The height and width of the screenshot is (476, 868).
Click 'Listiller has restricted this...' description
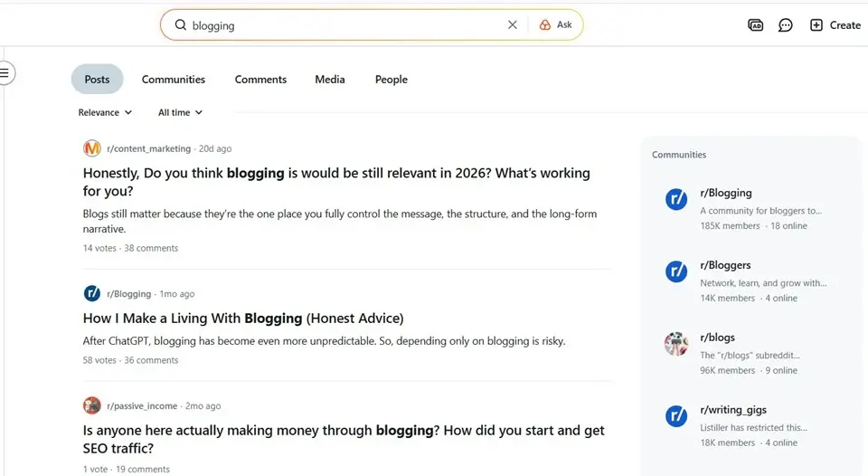753,427
